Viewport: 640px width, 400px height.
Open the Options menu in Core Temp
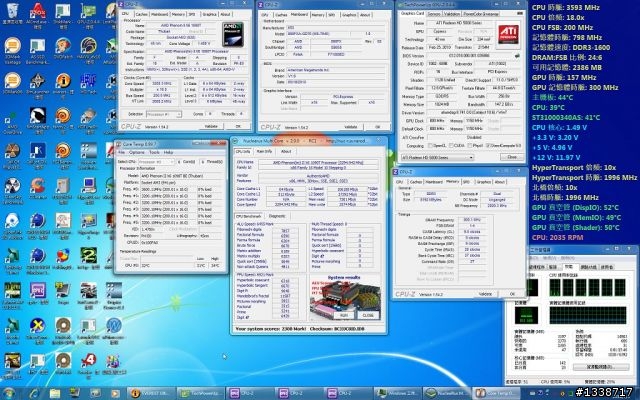pyautogui.click(x=137, y=152)
